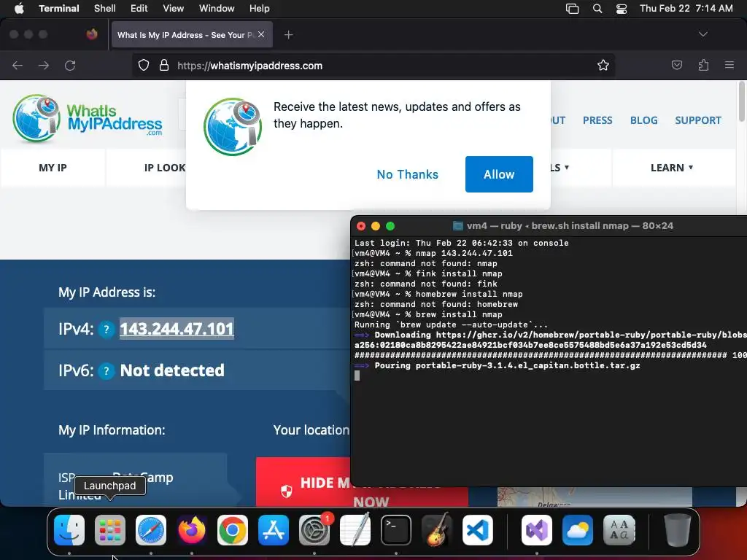747x560 pixels.
Task: Close the What Is My IP Address tab
Action: coord(261,34)
